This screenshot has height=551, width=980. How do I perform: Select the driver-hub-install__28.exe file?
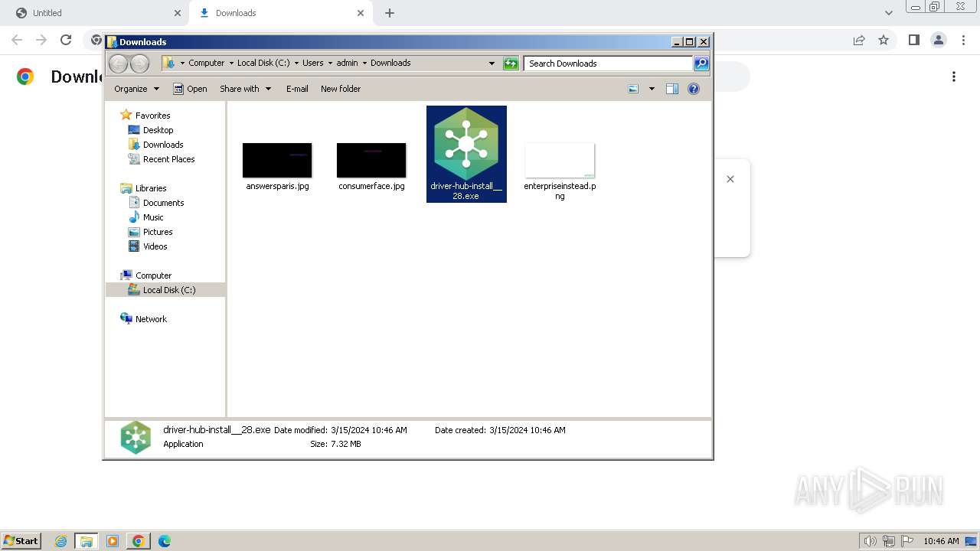pyautogui.click(x=466, y=154)
